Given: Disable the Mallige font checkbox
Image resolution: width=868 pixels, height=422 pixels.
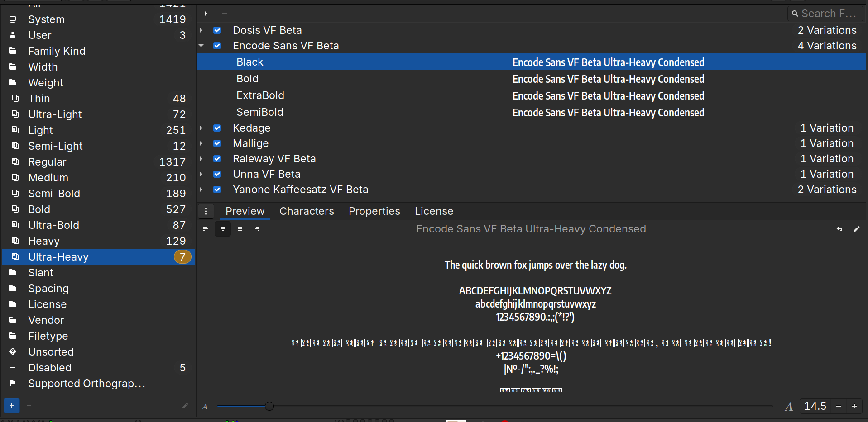Looking at the screenshot, I should click(x=217, y=143).
